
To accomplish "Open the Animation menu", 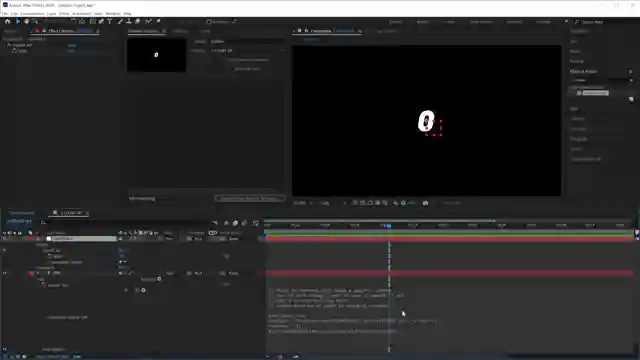I will coord(82,13).
